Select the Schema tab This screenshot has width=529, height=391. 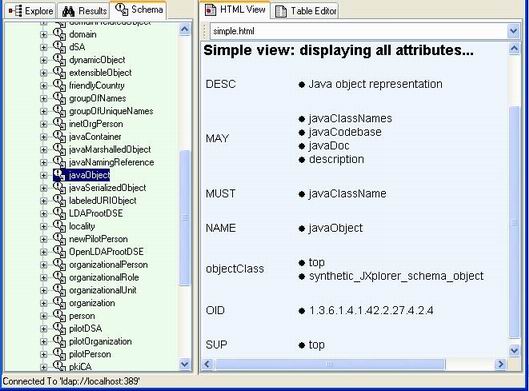(x=139, y=9)
